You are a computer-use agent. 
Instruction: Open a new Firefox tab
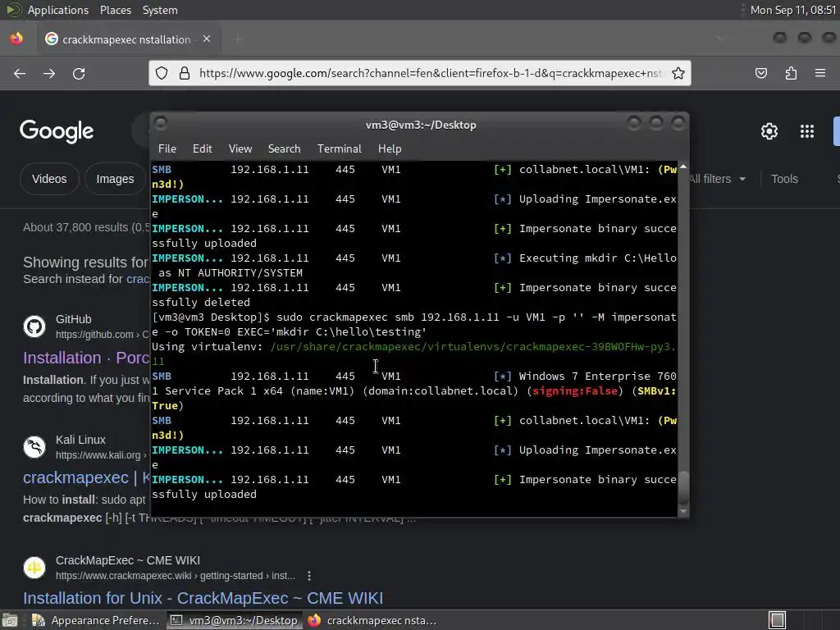tap(238, 39)
